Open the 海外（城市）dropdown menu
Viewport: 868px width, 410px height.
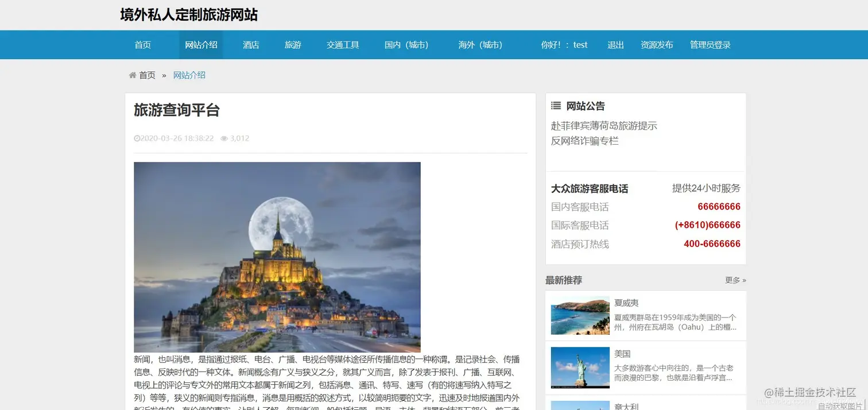pos(480,44)
